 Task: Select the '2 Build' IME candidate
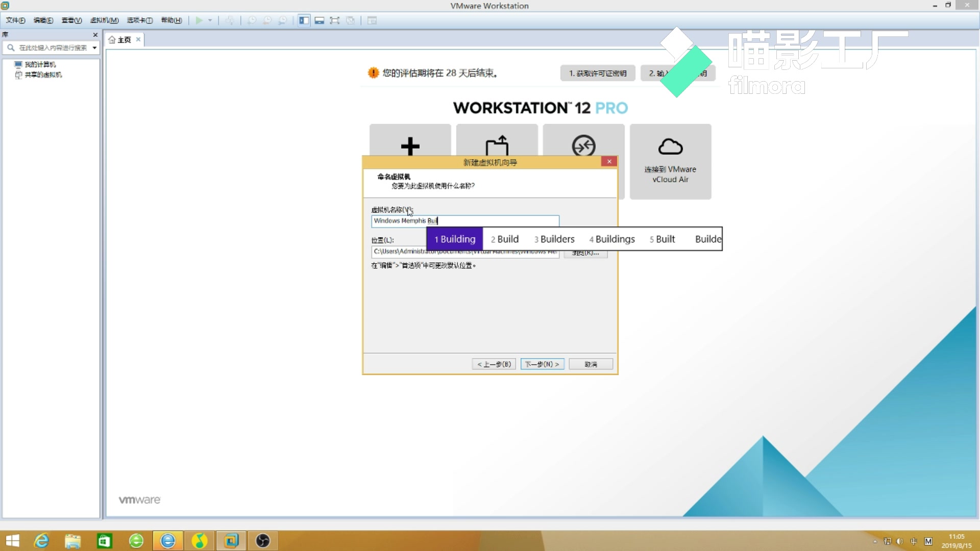tap(504, 239)
